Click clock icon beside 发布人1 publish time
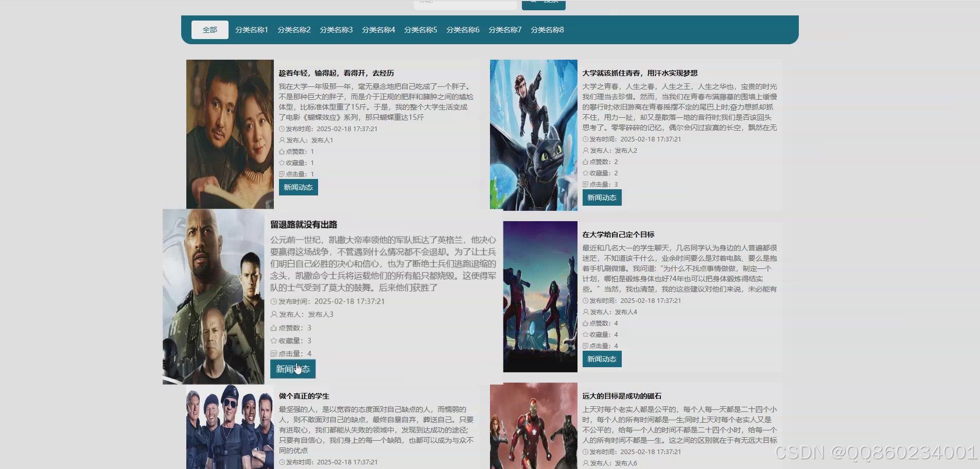The height and width of the screenshot is (469, 980). 282,129
